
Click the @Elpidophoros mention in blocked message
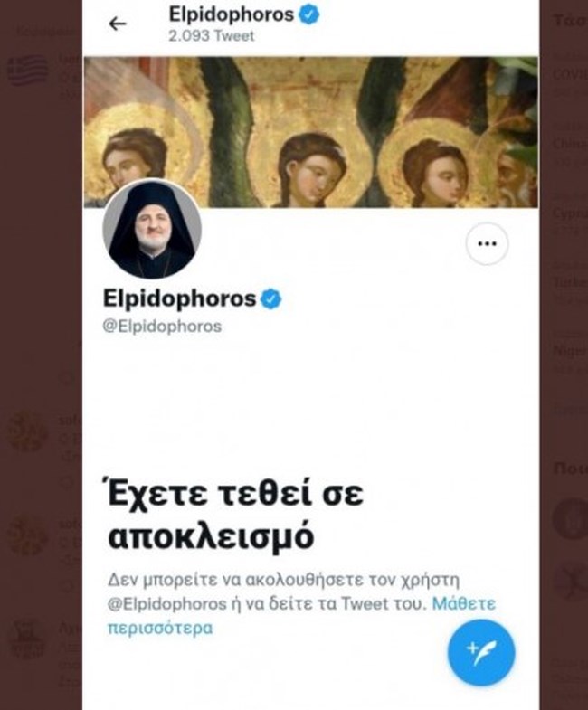tap(166, 604)
